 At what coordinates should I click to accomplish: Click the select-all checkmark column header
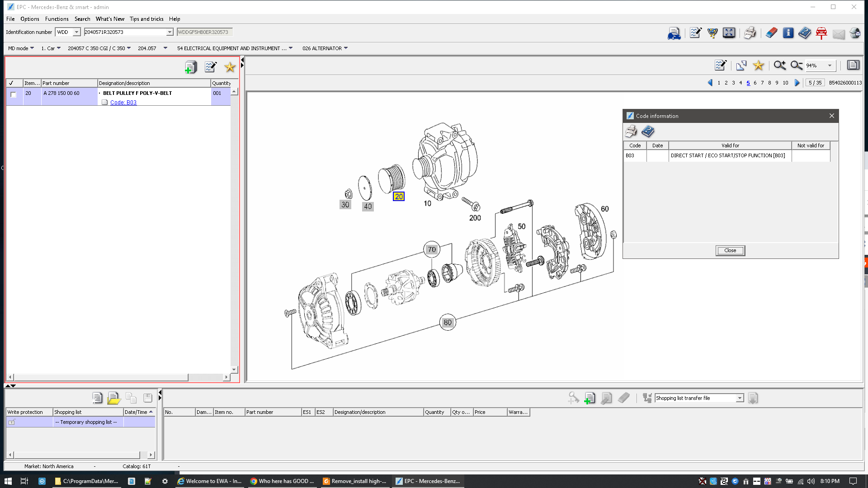click(11, 83)
